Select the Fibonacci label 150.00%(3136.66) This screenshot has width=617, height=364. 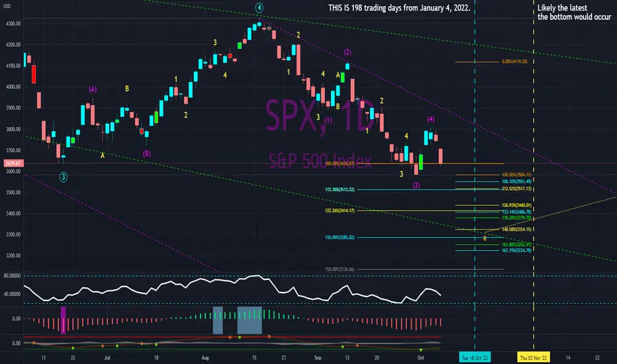click(x=340, y=269)
